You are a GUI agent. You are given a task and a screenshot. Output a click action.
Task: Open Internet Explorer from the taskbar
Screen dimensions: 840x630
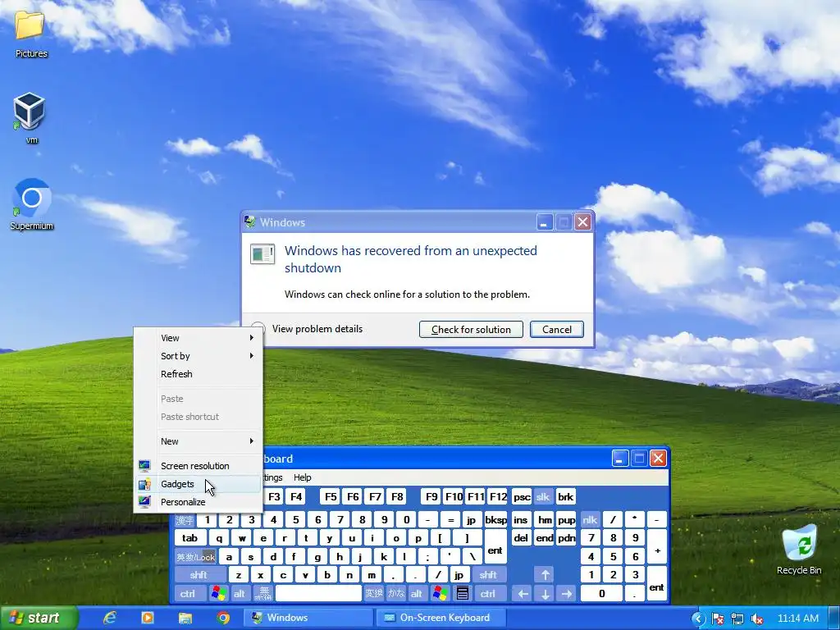(x=110, y=618)
